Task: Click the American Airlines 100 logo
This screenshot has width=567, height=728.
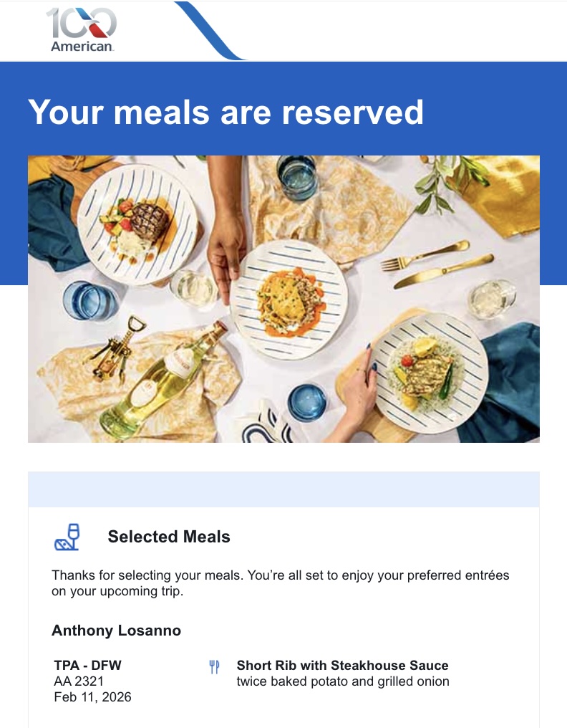Action: coord(82,30)
